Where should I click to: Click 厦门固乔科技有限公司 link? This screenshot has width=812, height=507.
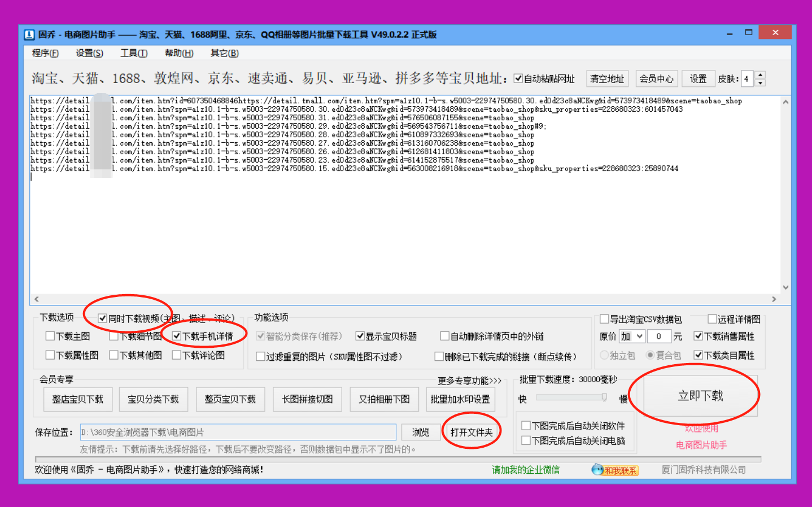[704, 470]
